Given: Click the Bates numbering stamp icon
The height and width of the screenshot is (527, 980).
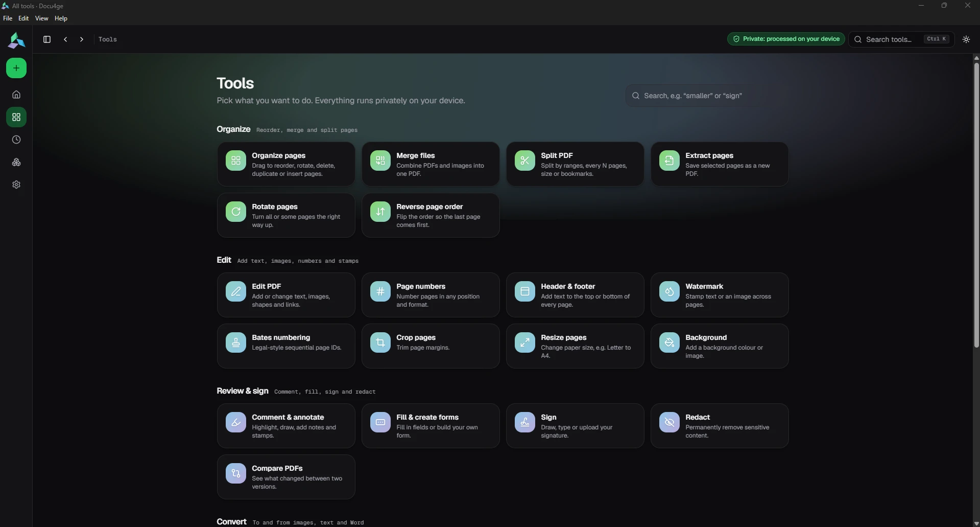Looking at the screenshot, I should point(236,342).
